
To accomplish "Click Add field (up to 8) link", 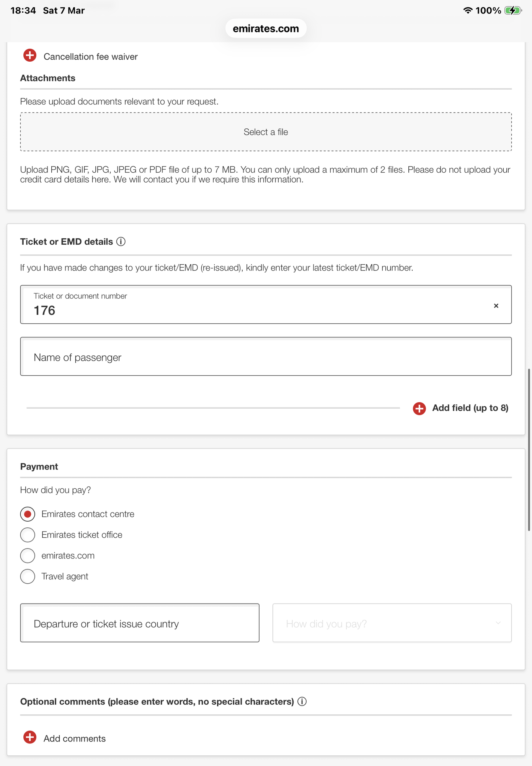I will click(470, 408).
